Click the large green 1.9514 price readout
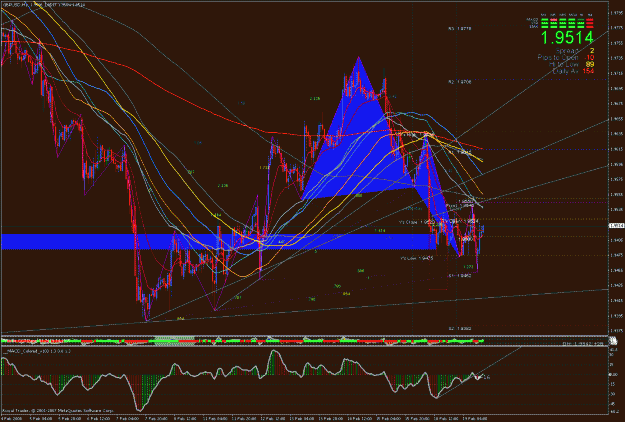This screenshot has width=625, height=422. (567, 37)
